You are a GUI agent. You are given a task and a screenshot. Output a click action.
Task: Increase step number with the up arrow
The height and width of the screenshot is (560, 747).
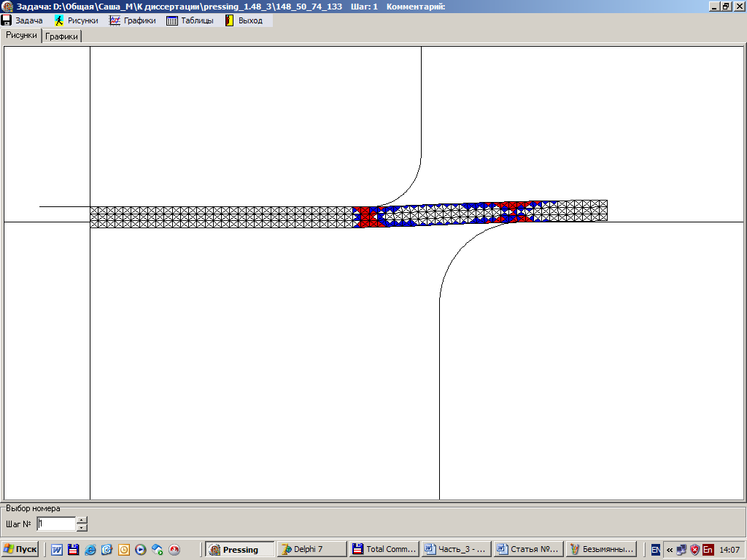pyautogui.click(x=82, y=520)
